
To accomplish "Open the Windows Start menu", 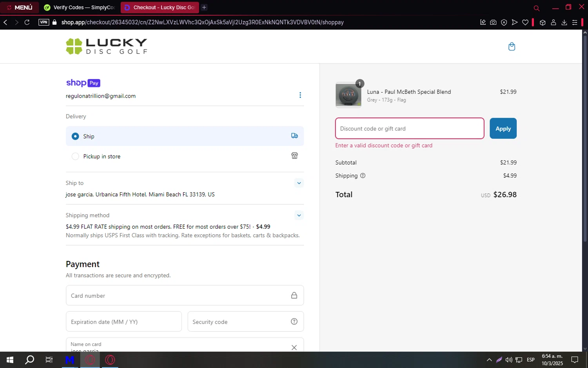I will click(x=10, y=360).
